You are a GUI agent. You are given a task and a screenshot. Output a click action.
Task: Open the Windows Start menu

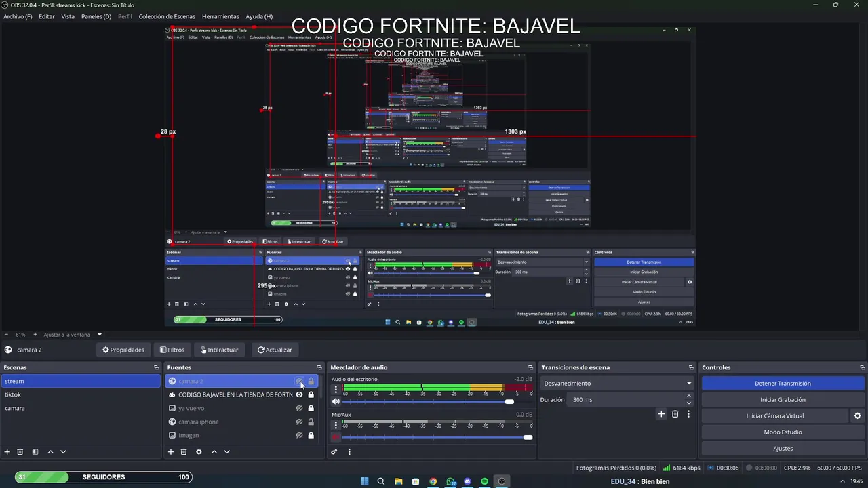point(364,481)
